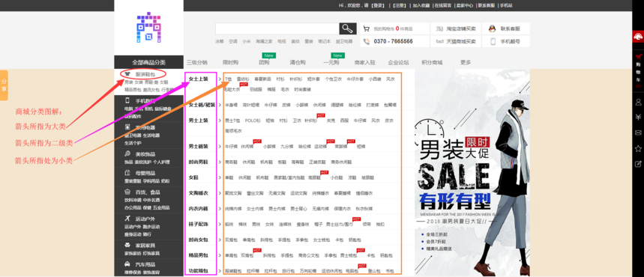This screenshot has height=277, width=644.
Task: Click the 小米 hot search keyword
Action: coord(246,41)
